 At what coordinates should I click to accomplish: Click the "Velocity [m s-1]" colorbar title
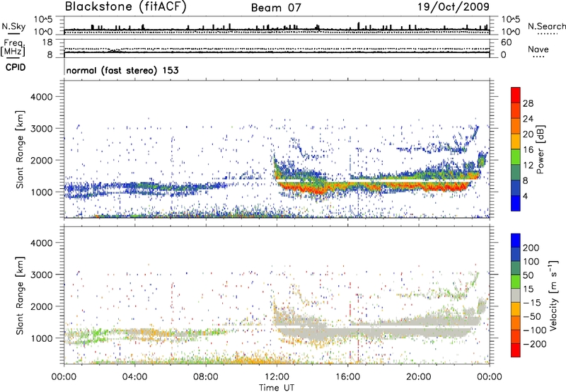pos(553,296)
